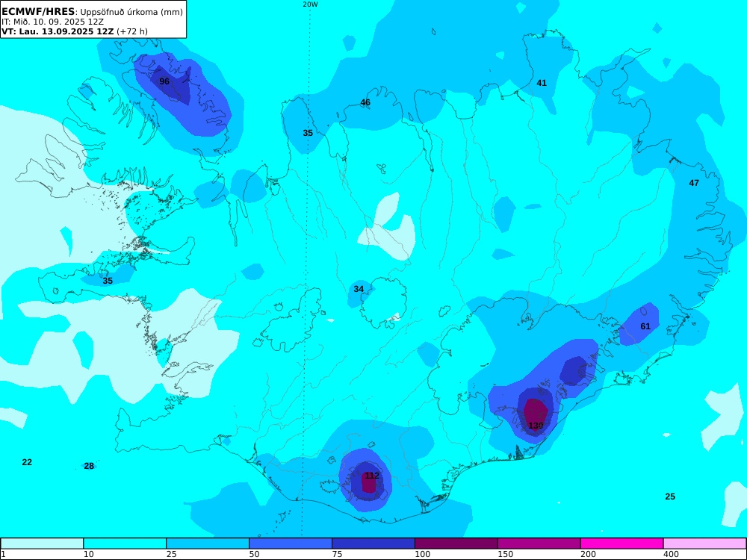747x560 pixels.
Task: Click the ECMWF/HRES model title
Action: pos(38,12)
